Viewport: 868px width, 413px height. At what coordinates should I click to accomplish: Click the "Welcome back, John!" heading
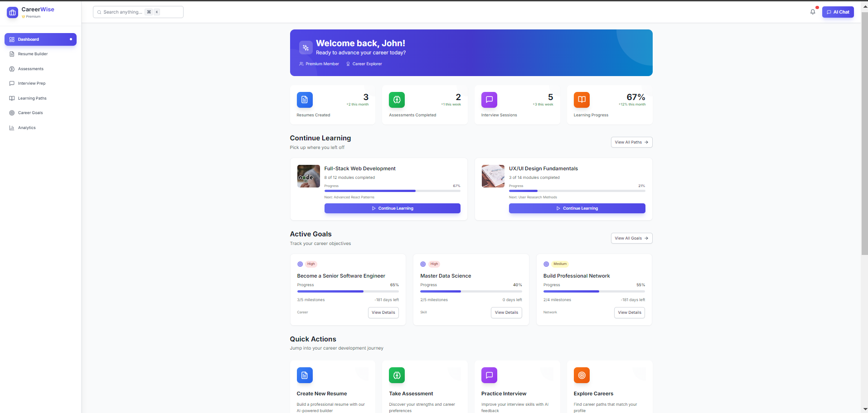pos(360,43)
